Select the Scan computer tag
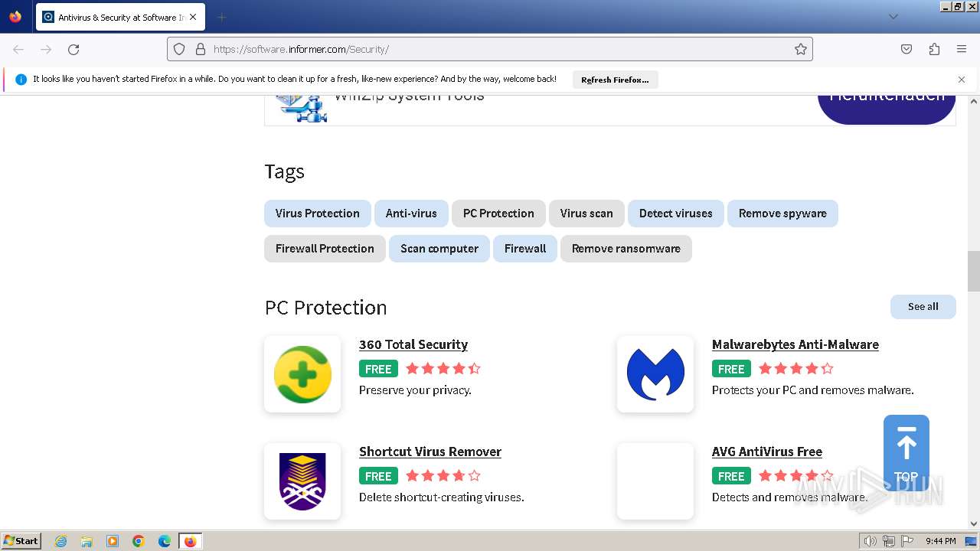This screenshot has height=551, width=980. coord(439,249)
